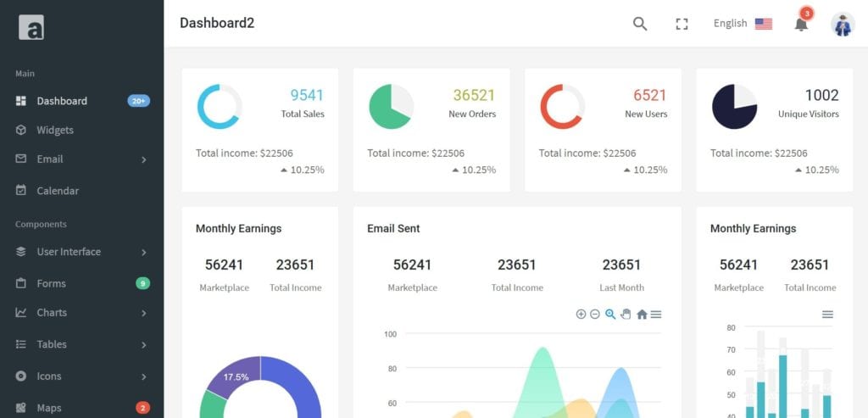Click the 36521 New Orders value

[474, 95]
